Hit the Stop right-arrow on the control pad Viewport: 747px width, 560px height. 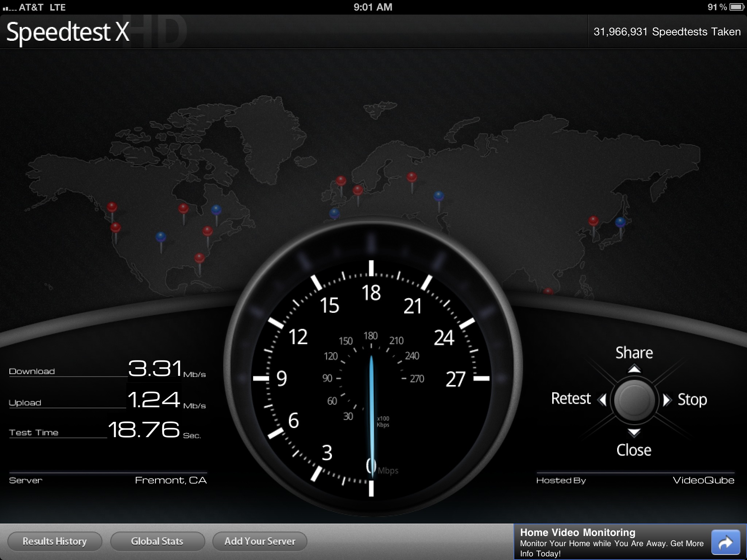[667, 400]
